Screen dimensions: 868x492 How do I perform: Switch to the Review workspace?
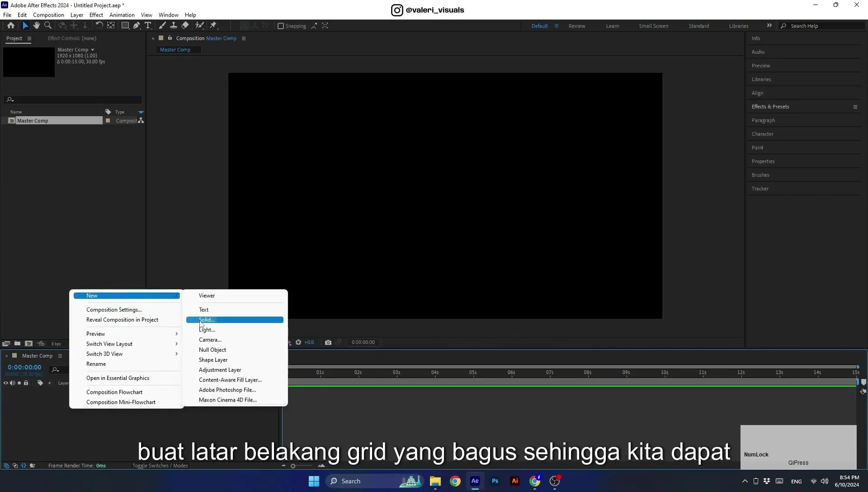click(577, 26)
